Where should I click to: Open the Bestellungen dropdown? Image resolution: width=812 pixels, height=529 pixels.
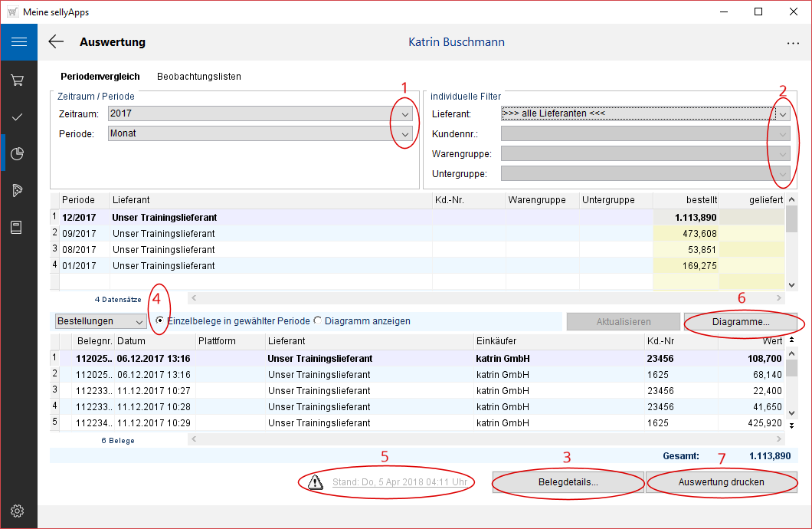[x=139, y=321]
